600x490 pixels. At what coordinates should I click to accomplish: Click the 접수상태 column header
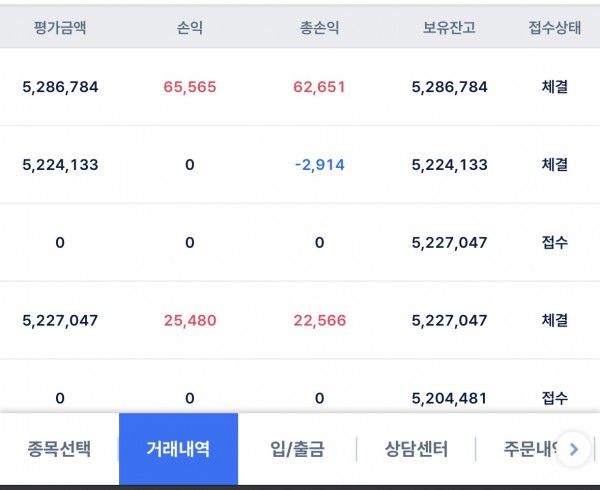point(555,28)
